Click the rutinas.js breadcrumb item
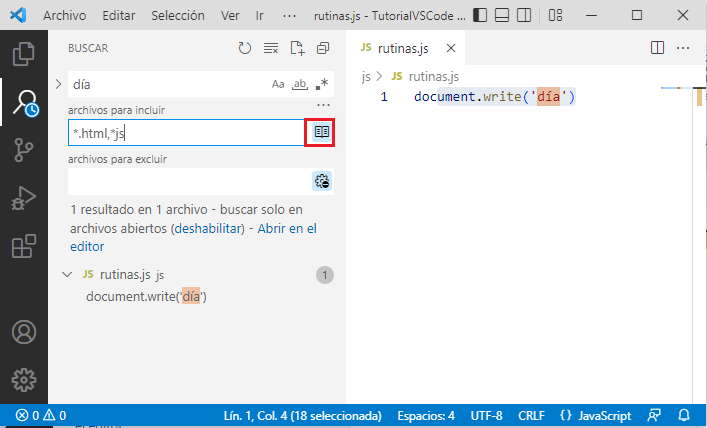 point(425,77)
